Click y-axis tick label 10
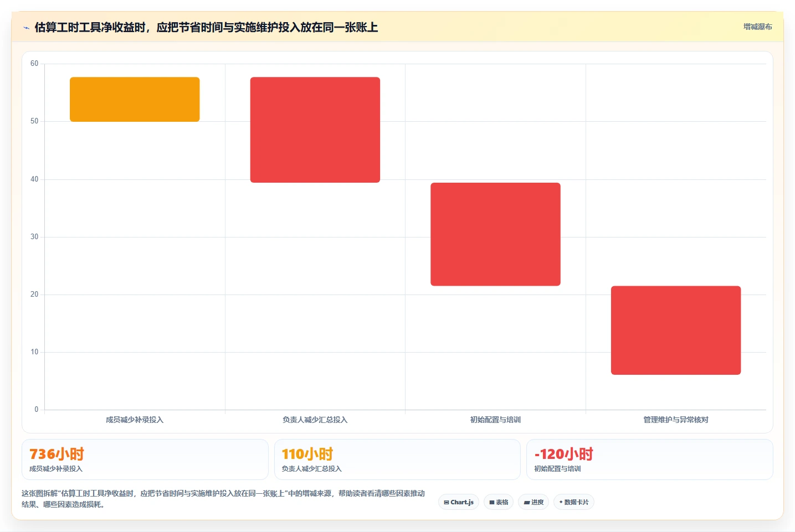Screen dimensions: 795x532 pos(34,352)
